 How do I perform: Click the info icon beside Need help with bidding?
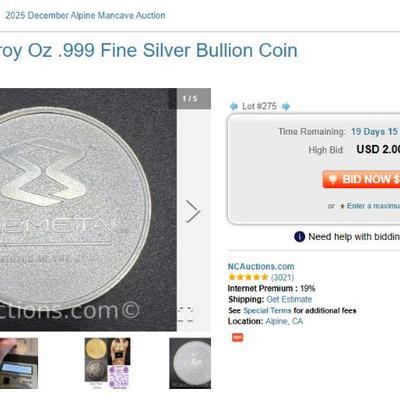click(x=299, y=237)
